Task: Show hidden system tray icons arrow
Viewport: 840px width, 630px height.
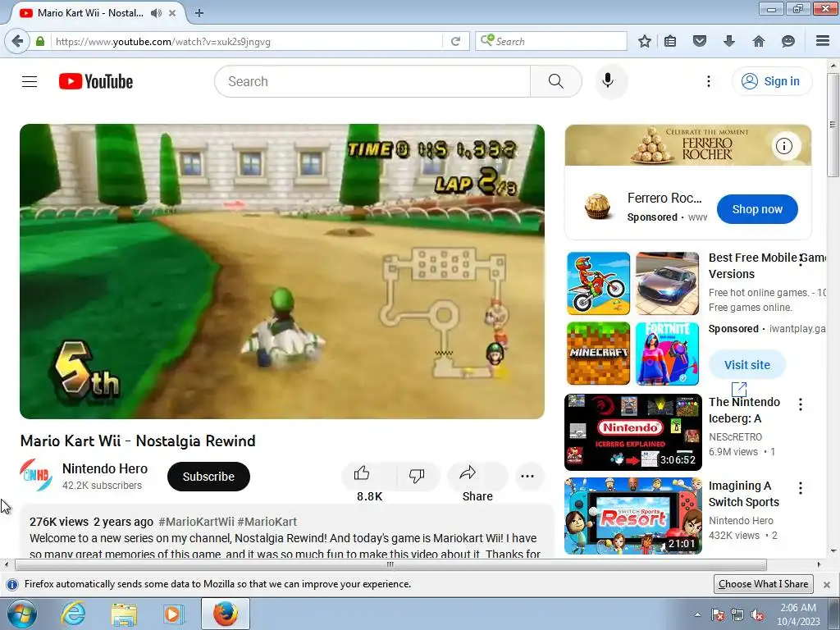Action: 697,614
